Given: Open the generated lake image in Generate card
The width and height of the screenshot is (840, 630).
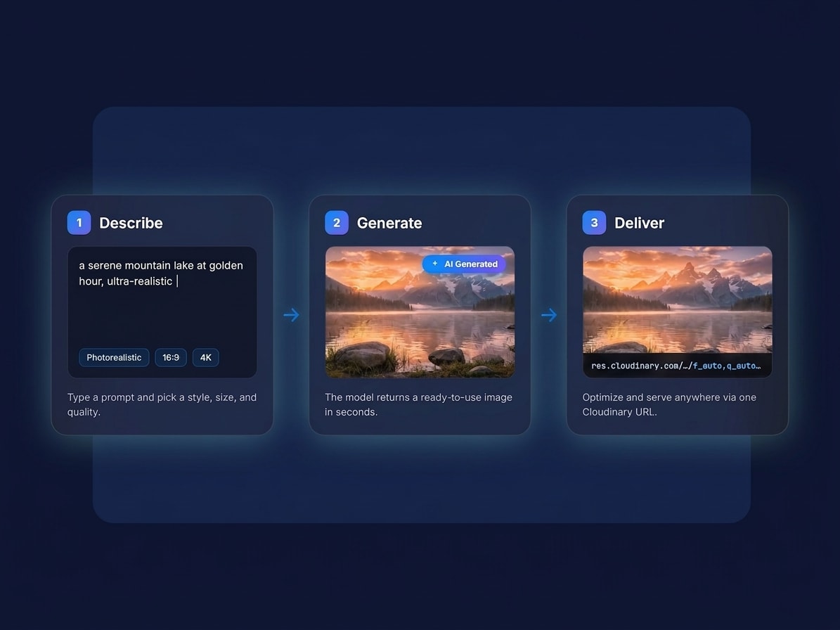Looking at the screenshot, I should tap(420, 312).
